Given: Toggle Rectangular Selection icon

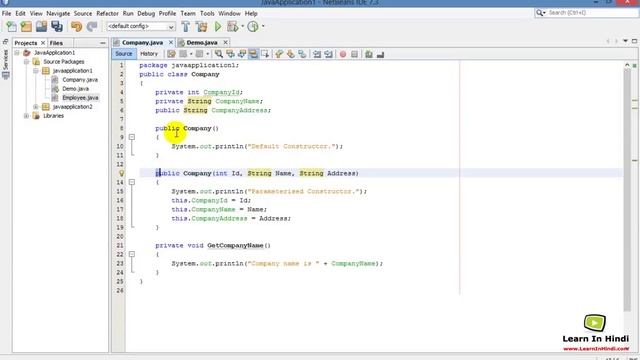Looking at the screenshot, I should [265, 54].
